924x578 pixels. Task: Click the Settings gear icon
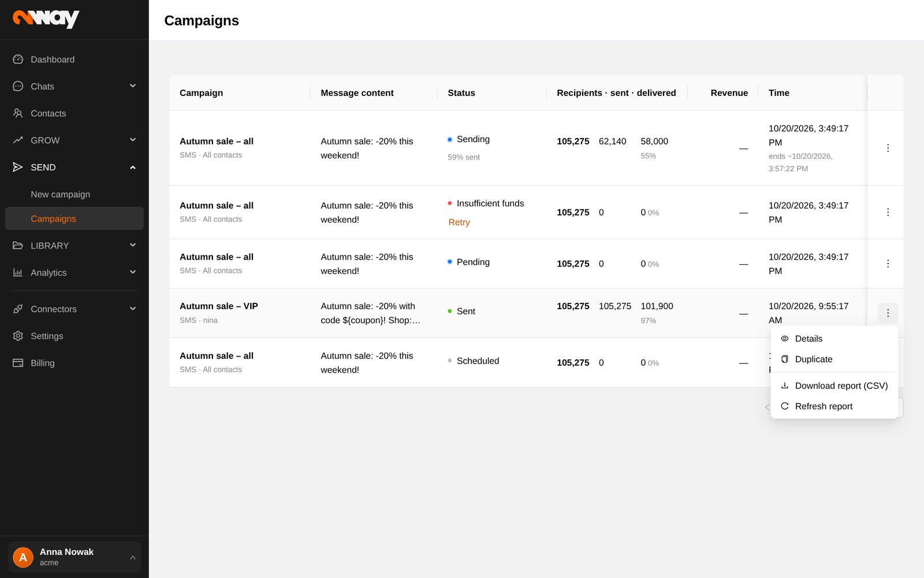click(x=18, y=336)
